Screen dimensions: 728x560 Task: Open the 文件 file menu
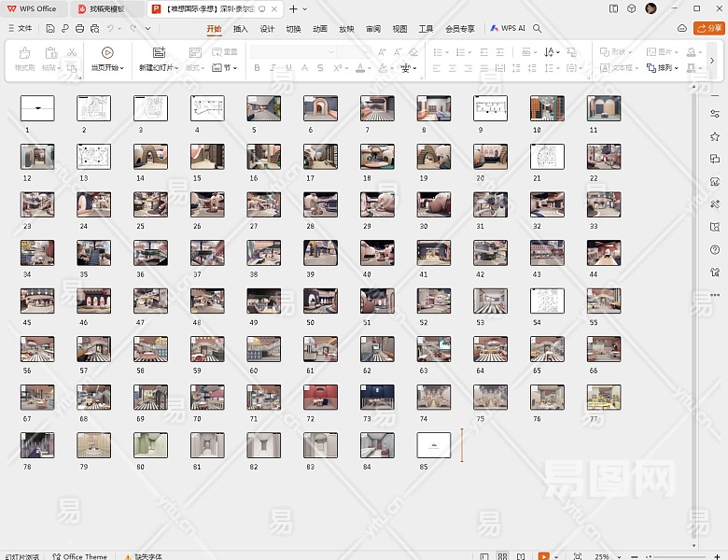click(20, 29)
